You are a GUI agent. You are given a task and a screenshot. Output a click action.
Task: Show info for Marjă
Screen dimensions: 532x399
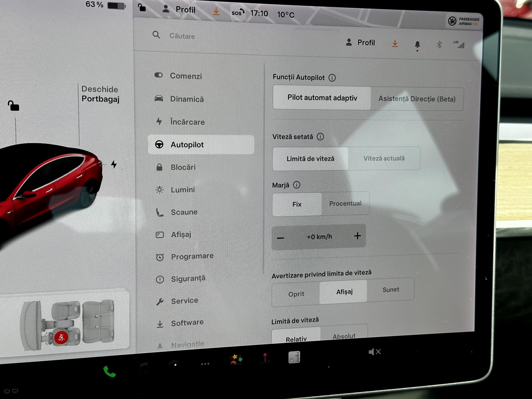pyautogui.click(x=296, y=185)
